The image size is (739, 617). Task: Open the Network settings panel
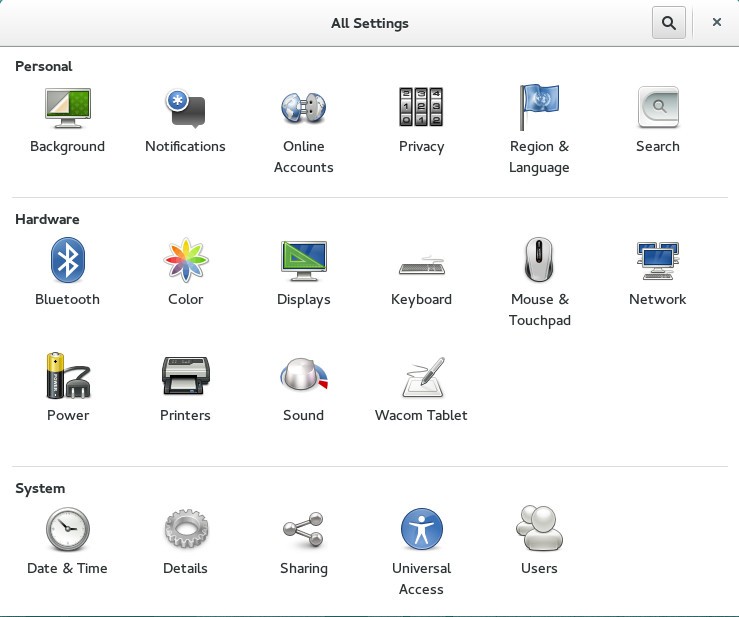tap(657, 261)
